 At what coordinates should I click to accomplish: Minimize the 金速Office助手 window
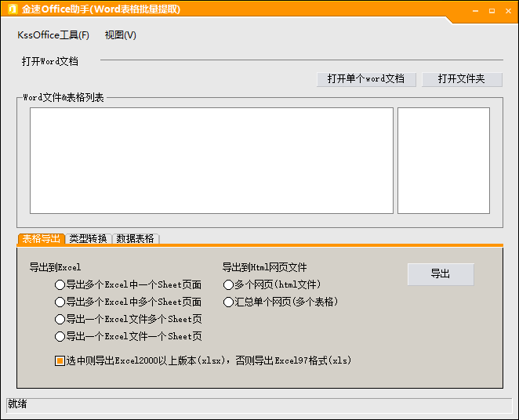pos(476,11)
